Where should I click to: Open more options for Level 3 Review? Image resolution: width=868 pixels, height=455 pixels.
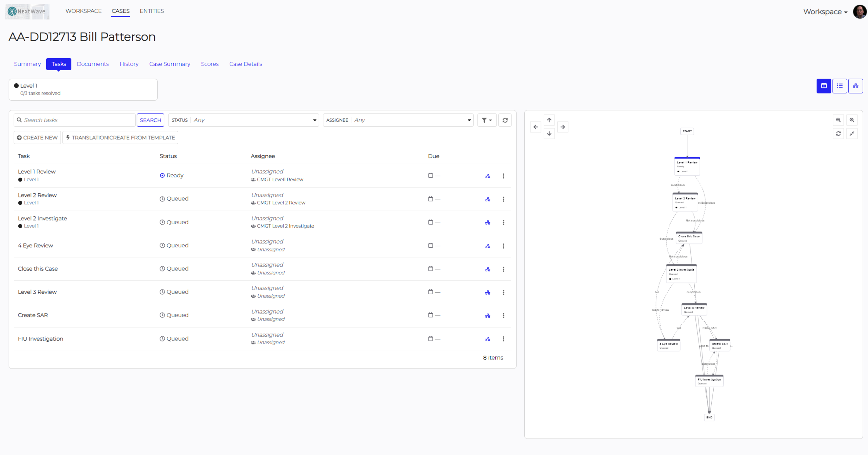pos(503,293)
